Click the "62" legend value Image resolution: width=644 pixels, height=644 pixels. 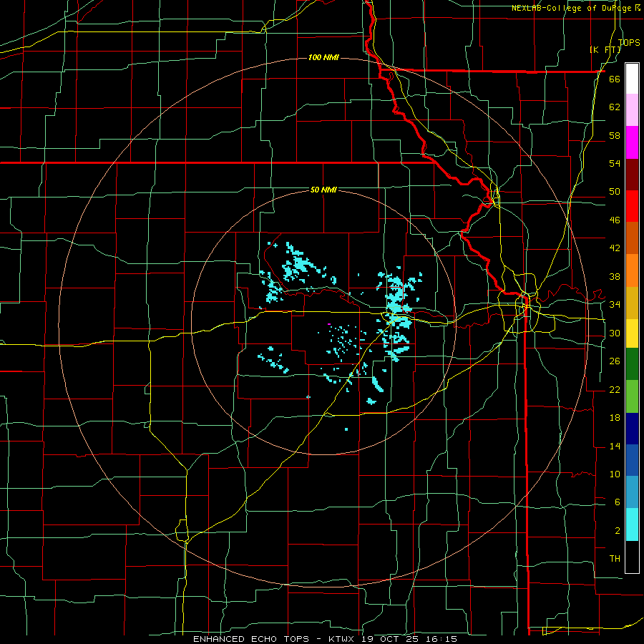click(615, 107)
